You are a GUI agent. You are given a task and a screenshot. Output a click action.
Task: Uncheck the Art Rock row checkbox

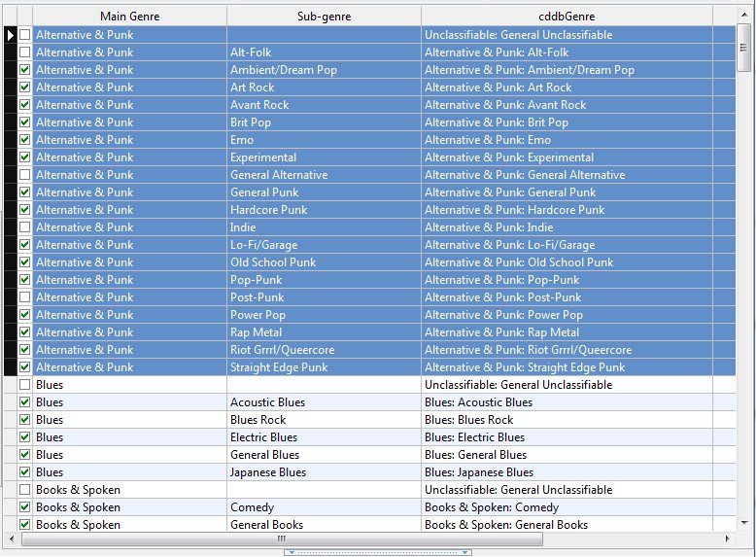pyautogui.click(x=25, y=87)
